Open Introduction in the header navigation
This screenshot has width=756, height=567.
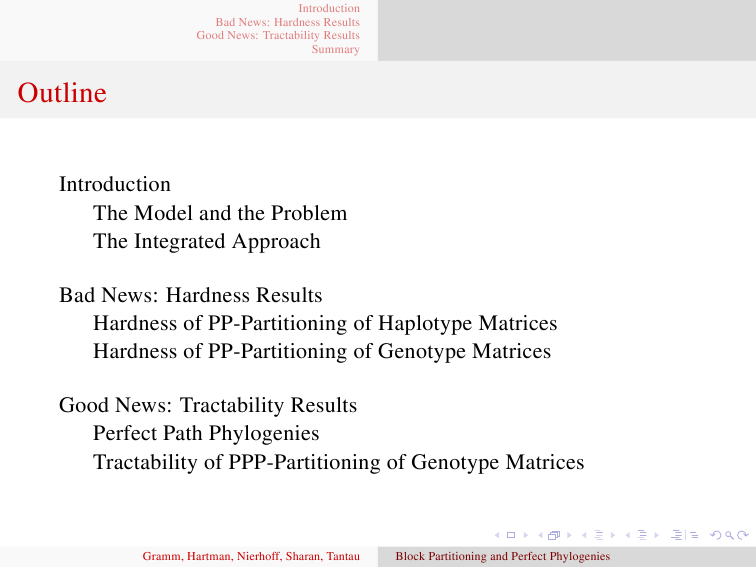329,8
